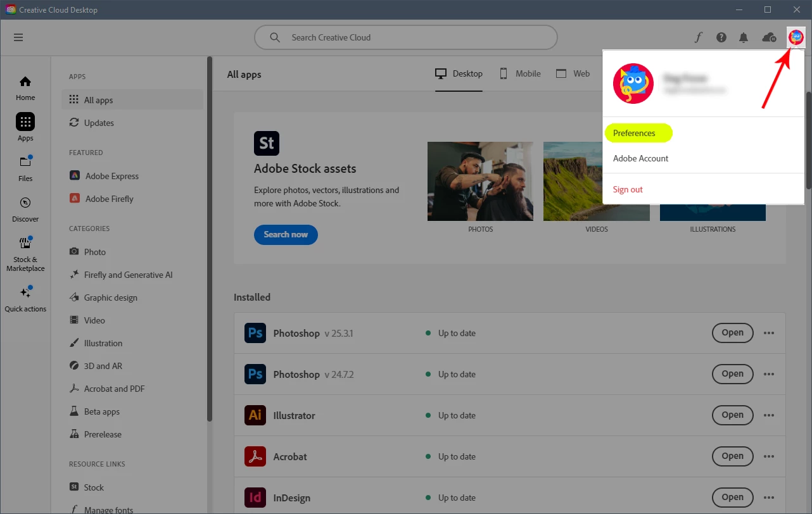Open Discover in left rail

(25, 210)
